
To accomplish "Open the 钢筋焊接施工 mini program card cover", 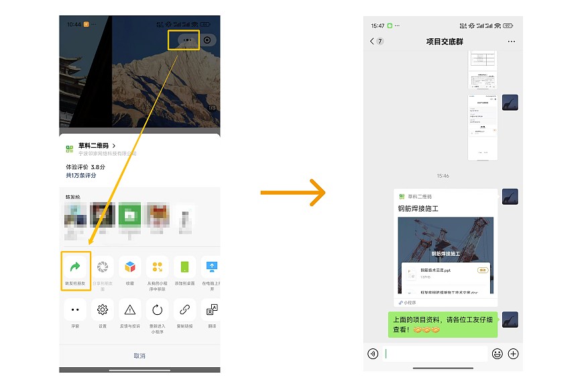I will (445, 255).
